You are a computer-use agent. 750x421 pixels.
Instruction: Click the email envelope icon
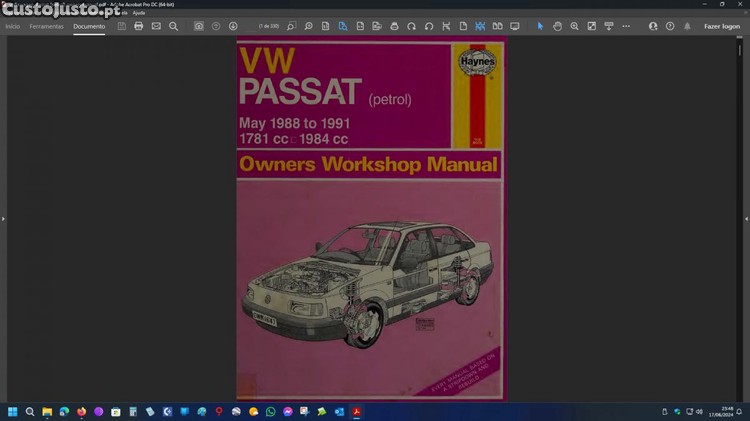tap(156, 26)
